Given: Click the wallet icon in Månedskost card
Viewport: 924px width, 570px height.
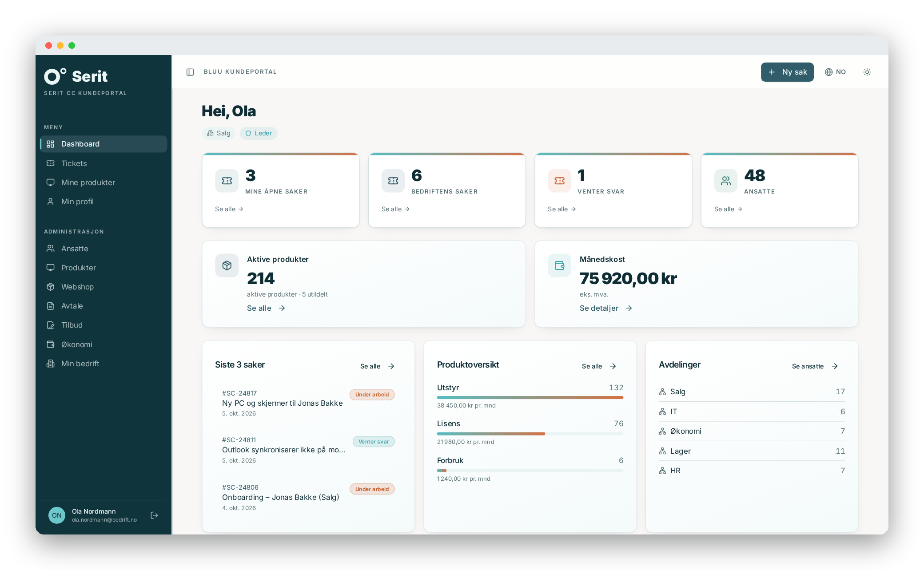Looking at the screenshot, I should click(560, 265).
